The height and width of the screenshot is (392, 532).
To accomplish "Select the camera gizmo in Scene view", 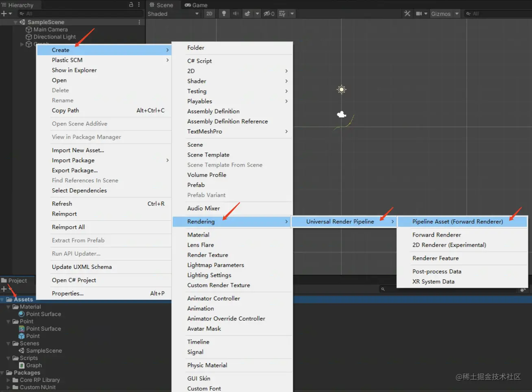I will 342,115.
